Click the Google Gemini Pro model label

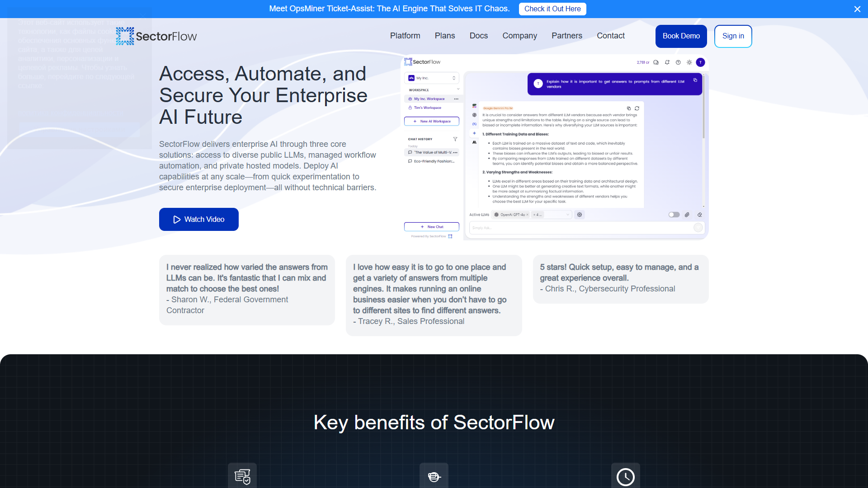pos(498,108)
